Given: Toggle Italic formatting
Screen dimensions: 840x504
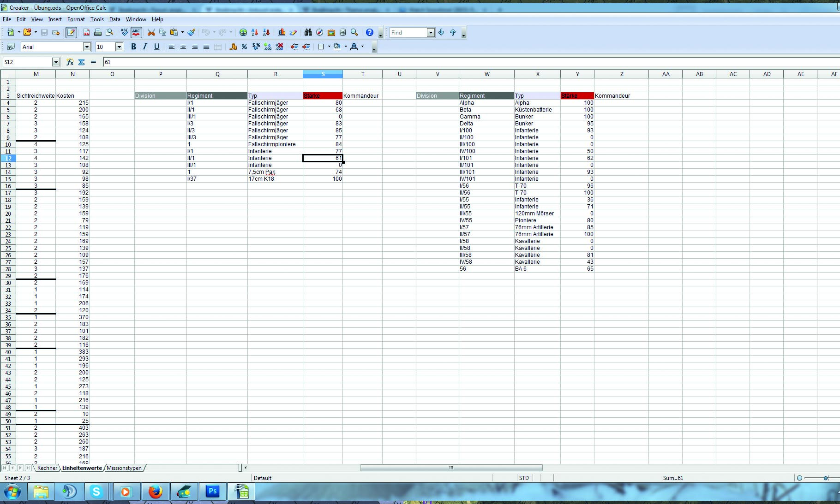Looking at the screenshot, I should coord(145,47).
